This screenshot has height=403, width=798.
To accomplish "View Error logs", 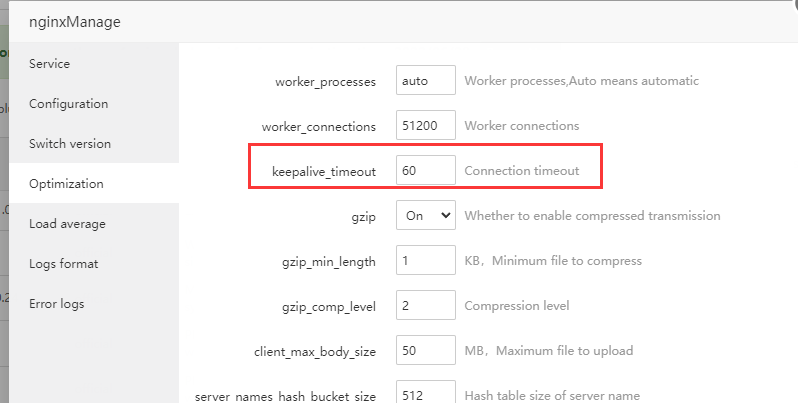I will pos(57,304).
